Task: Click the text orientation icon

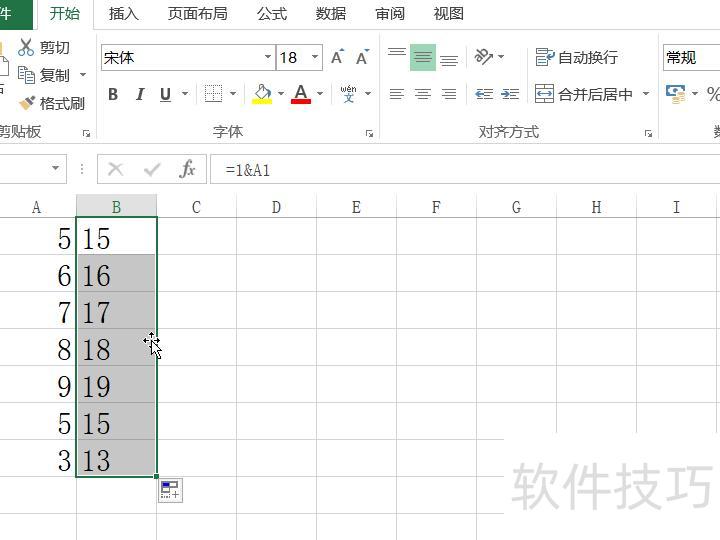Action: click(x=483, y=57)
